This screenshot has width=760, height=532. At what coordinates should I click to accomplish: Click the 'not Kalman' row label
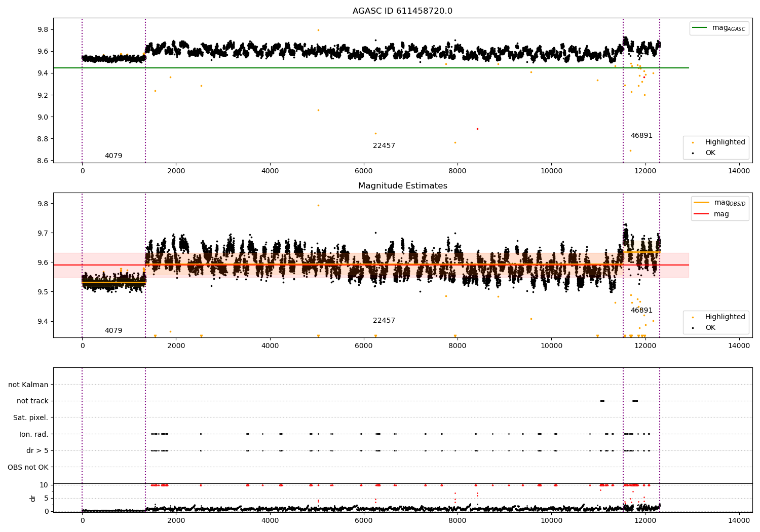pos(28,385)
